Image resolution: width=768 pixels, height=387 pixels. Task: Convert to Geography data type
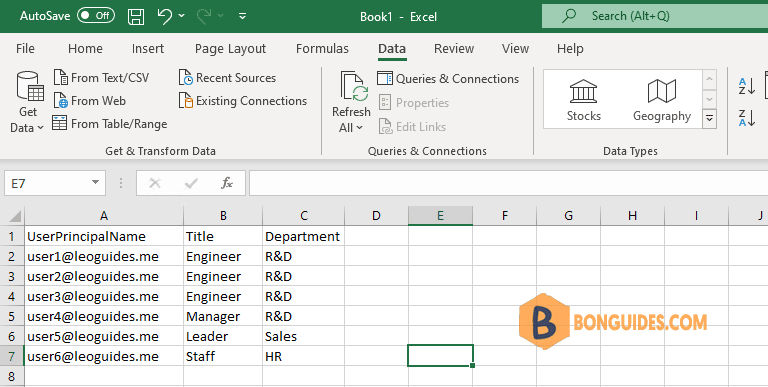[662, 100]
